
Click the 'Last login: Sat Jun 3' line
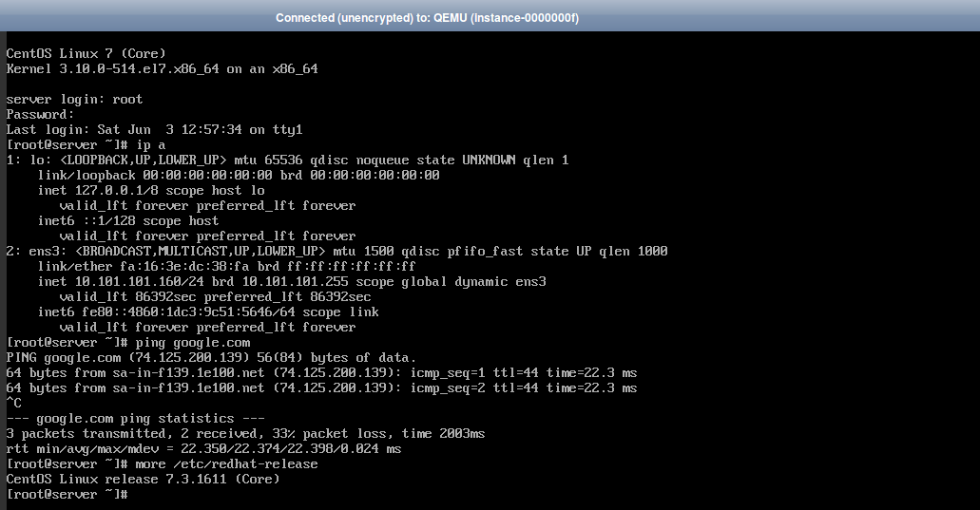pos(154,130)
